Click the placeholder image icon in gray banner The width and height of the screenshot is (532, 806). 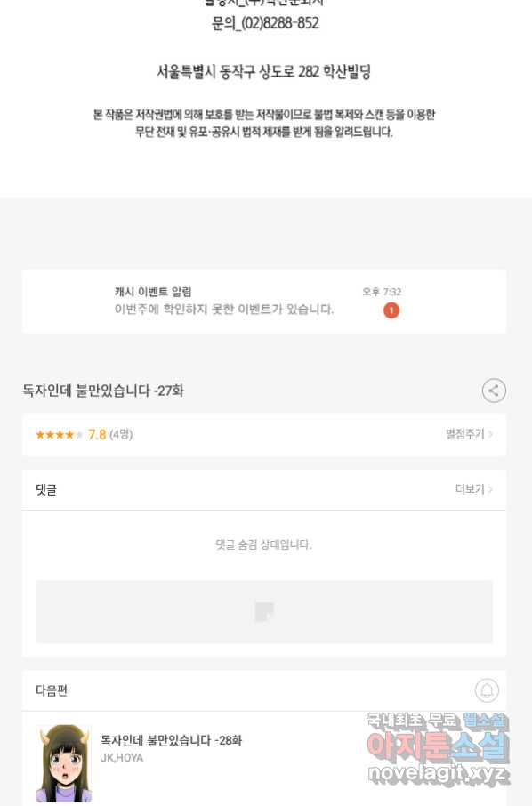click(x=264, y=612)
